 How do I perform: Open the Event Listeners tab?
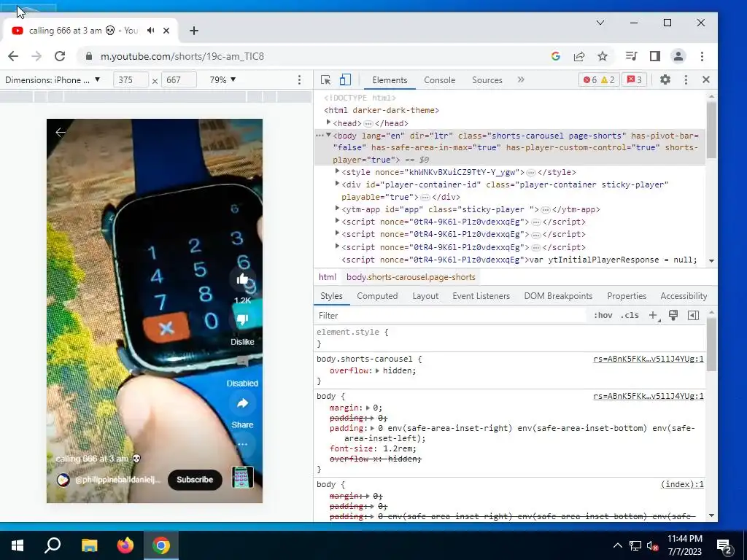coord(481,296)
